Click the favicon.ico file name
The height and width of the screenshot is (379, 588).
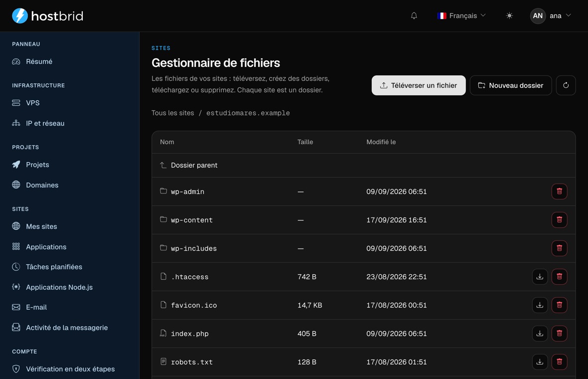[x=193, y=306]
